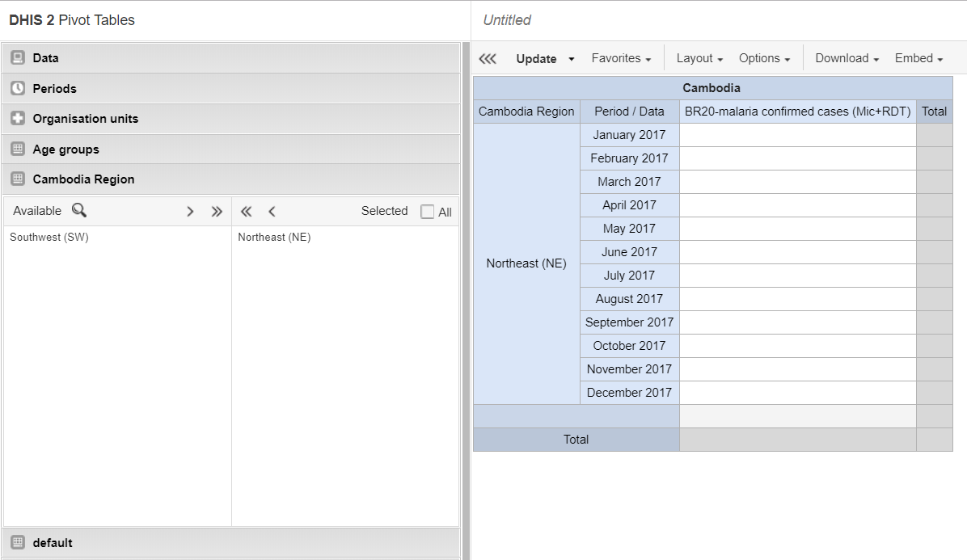Expand the default dimension panel
This screenshot has width=967, height=560.
tap(53, 543)
